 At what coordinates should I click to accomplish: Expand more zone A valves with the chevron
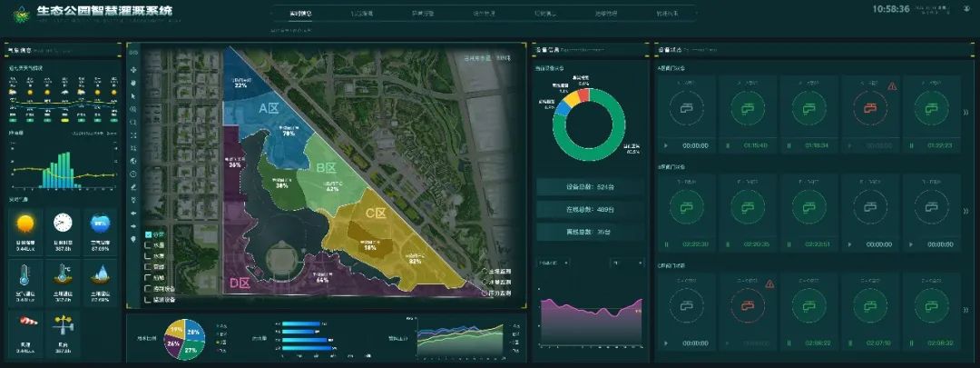(965, 112)
